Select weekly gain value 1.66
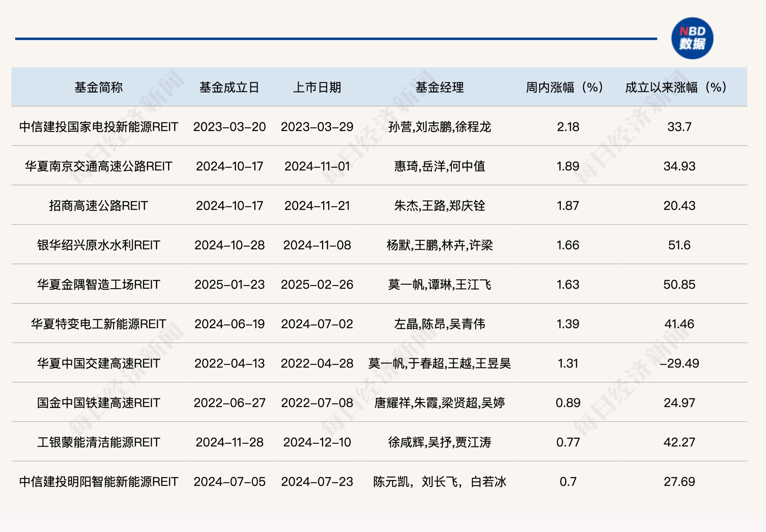This screenshot has height=532, width=766. pos(568,245)
